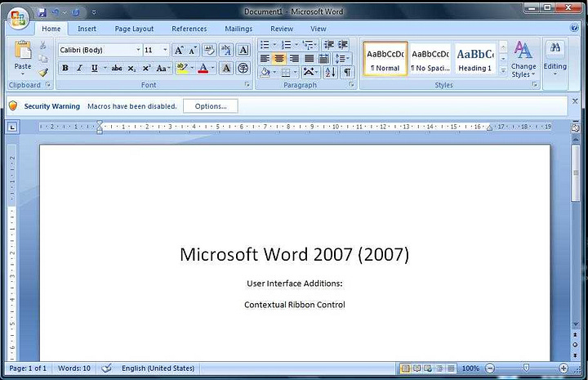Open the font size dropdown
The width and height of the screenshot is (588, 380).
[165, 50]
